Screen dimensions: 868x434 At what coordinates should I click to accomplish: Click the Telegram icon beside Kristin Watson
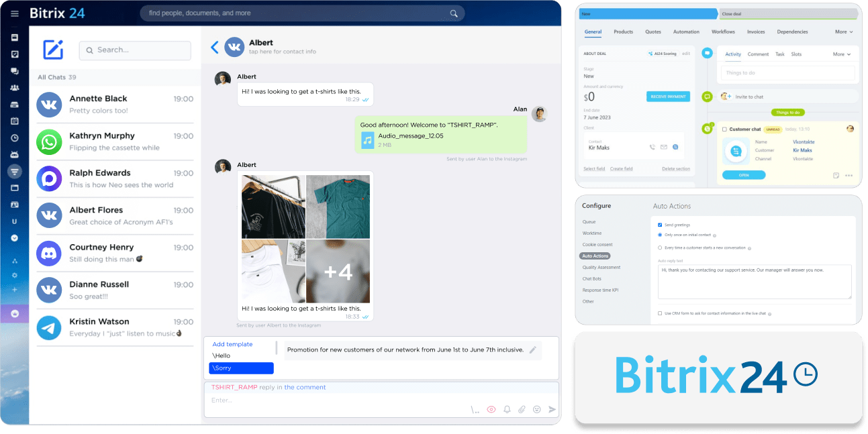point(48,327)
